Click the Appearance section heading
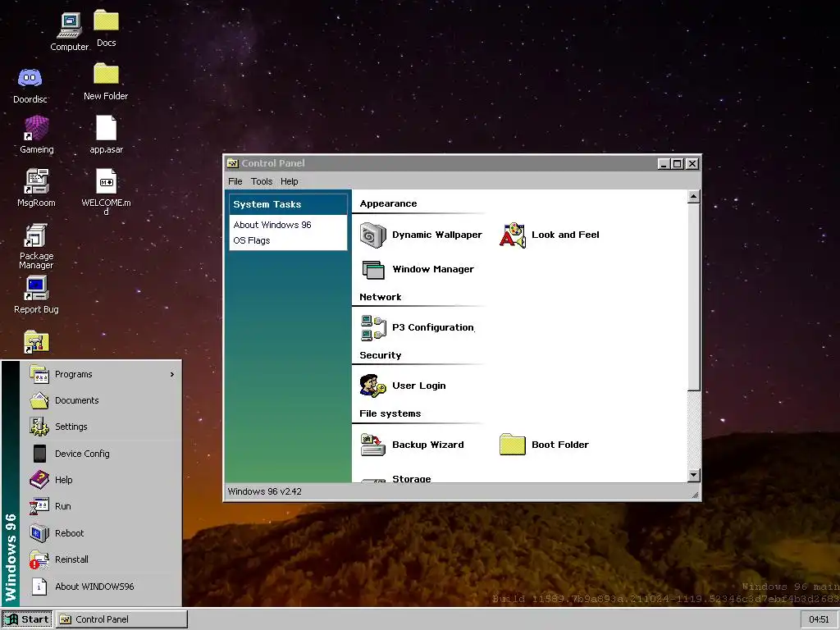Image resolution: width=840 pixels, height=630 pixels. (388, 203)
